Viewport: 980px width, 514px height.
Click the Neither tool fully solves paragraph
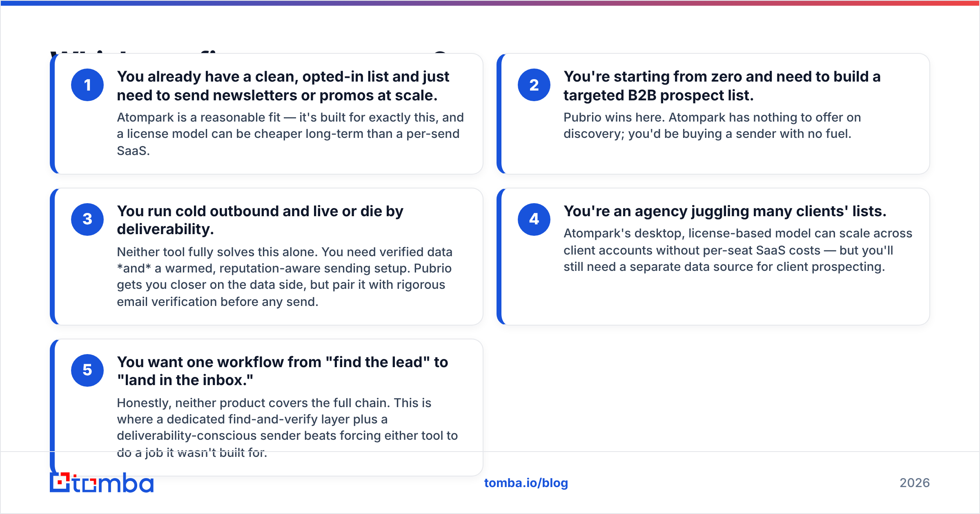pos(285,277)
